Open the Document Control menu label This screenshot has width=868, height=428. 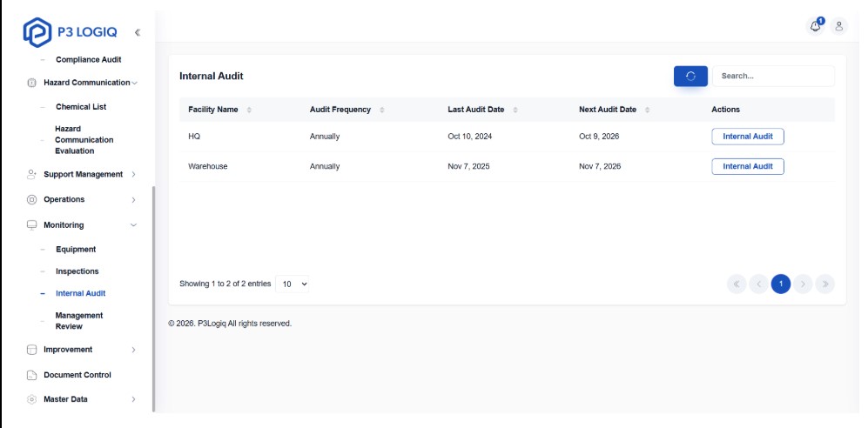click(77, 375)
